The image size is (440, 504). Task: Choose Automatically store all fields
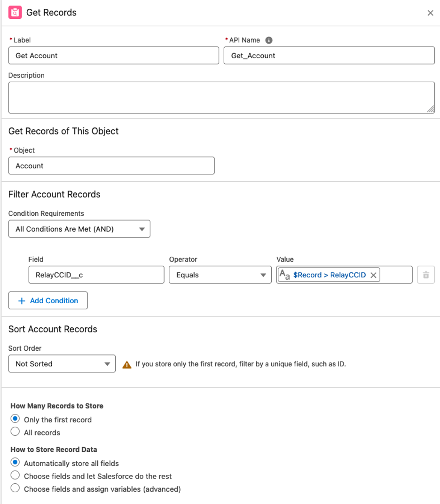tap(15, 463)
